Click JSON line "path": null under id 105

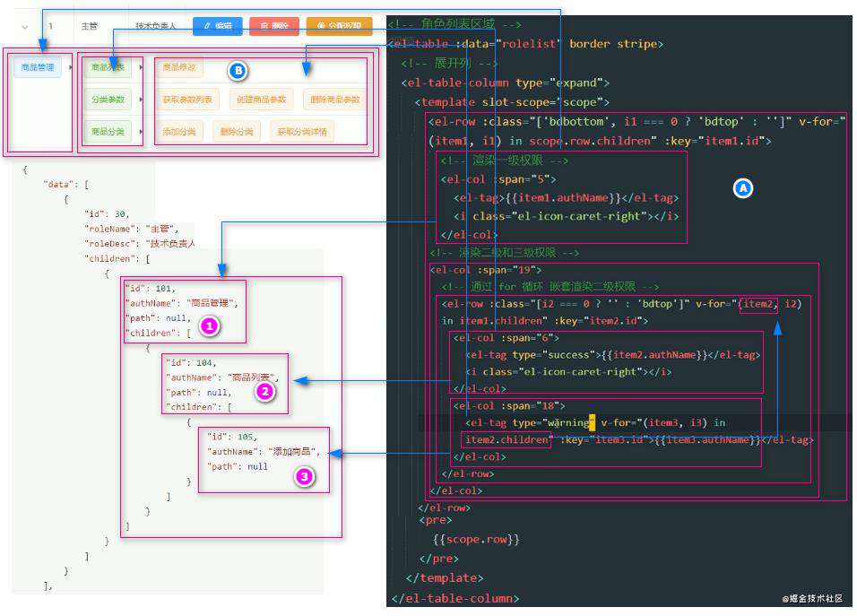pos(238,466)
